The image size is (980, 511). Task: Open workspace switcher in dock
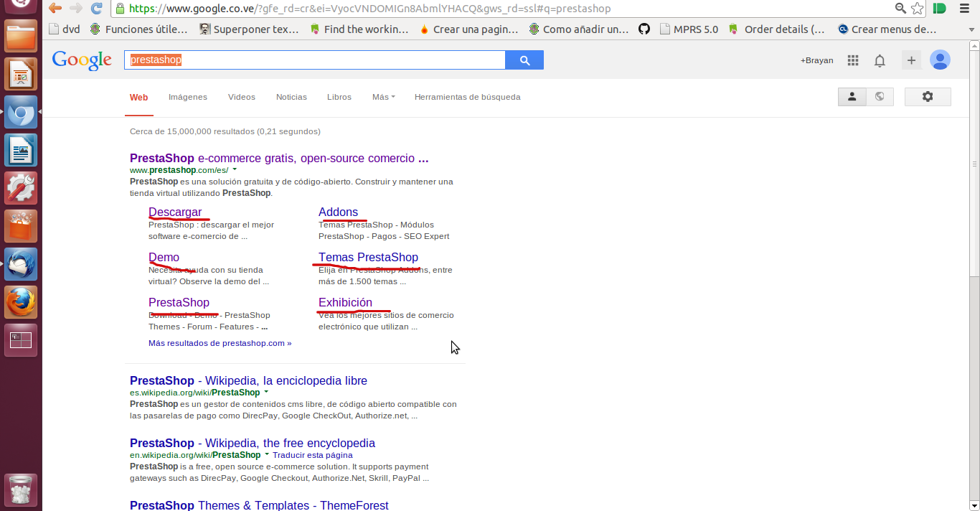pos(21,340)
